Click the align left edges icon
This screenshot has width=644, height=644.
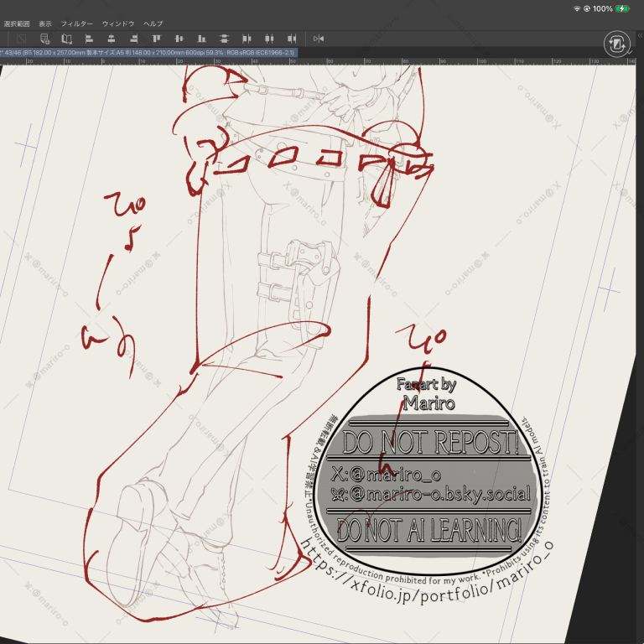coord(89,39)
